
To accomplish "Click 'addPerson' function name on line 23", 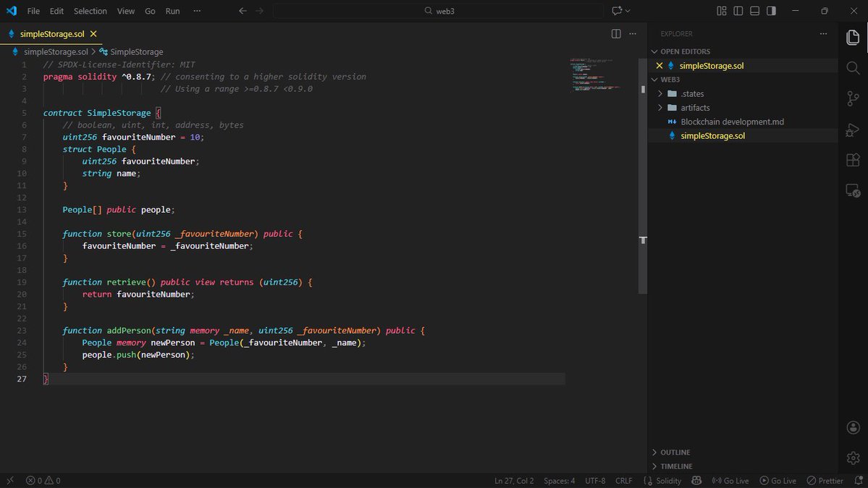I will click(x=128, y=331).
